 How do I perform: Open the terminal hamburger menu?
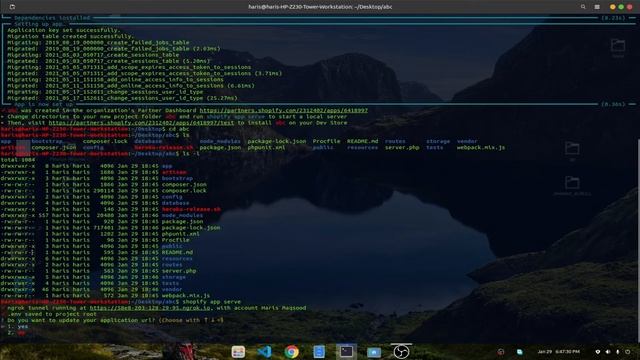point(597,7)
